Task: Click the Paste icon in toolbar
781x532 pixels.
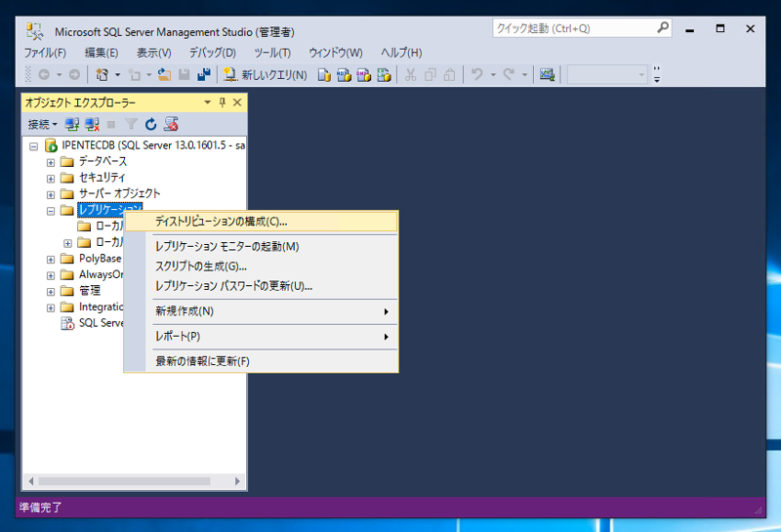Action: (x=450, y=75)
